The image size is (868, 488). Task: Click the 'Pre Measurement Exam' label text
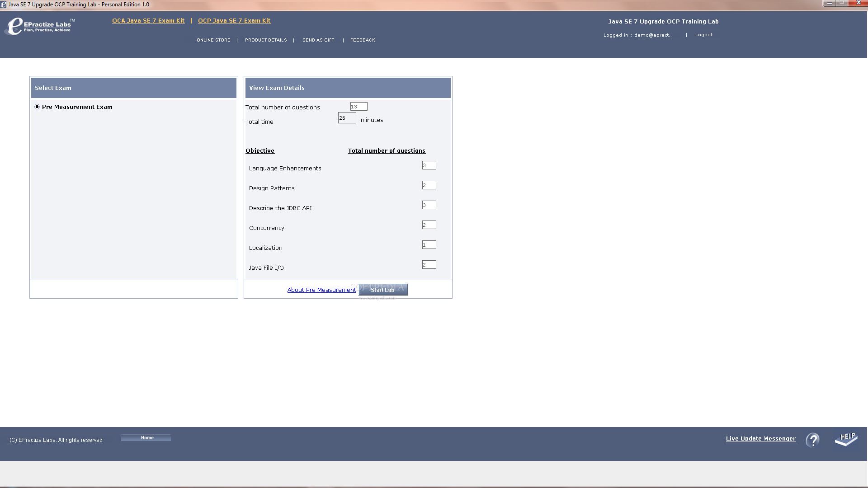77,107
